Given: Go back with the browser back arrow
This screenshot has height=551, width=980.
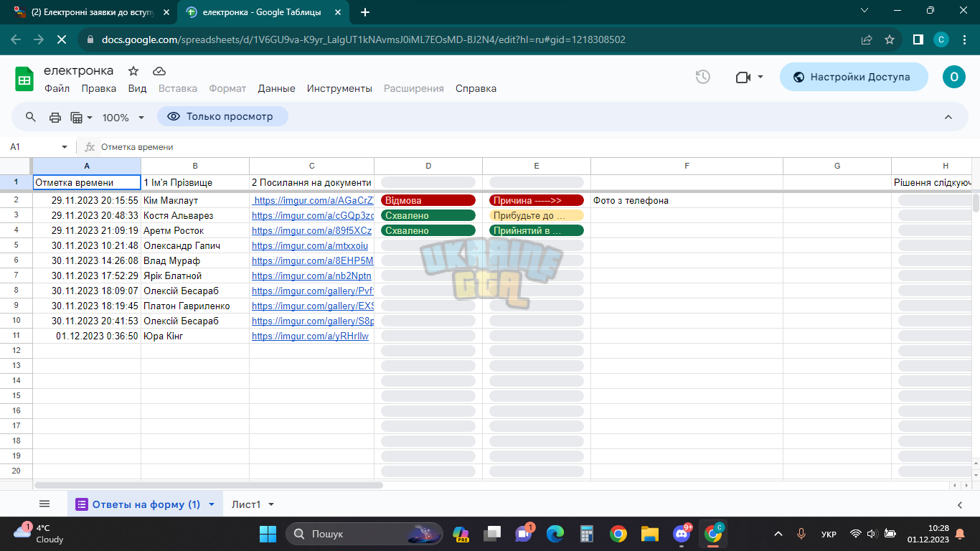Looking at the screenshot, I should click(x=16, y=39).
